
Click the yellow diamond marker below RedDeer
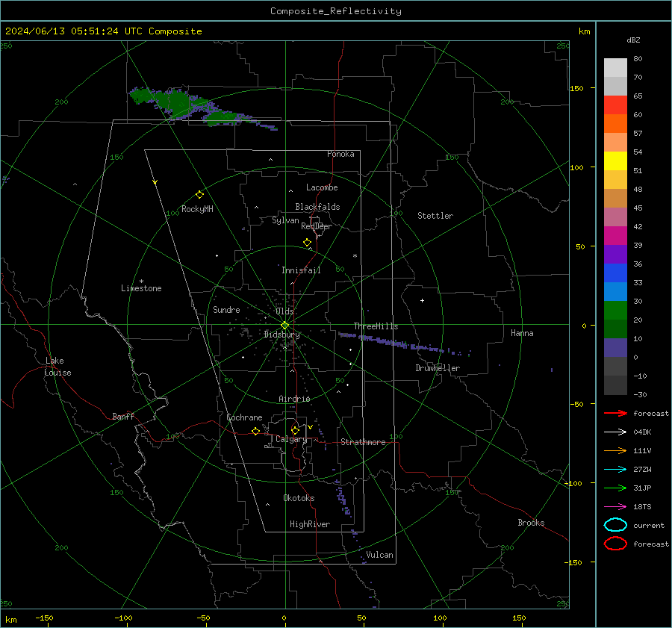tap(307, 243)
